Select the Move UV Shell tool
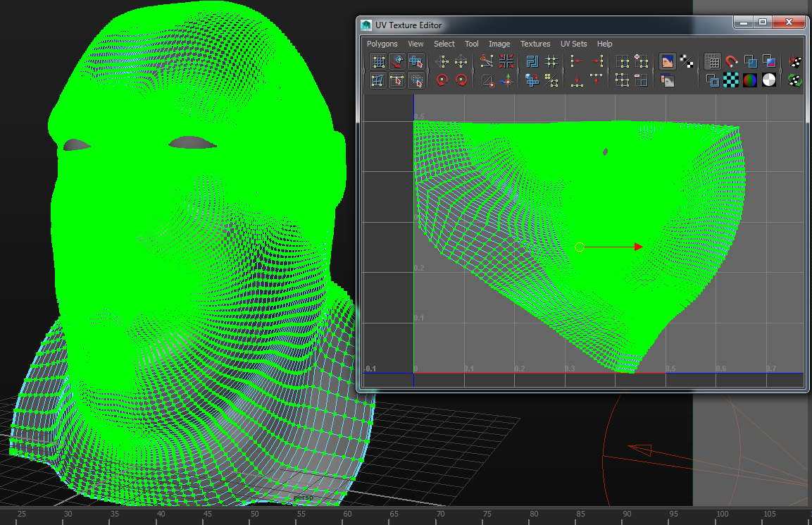 [x=397, y=61]
